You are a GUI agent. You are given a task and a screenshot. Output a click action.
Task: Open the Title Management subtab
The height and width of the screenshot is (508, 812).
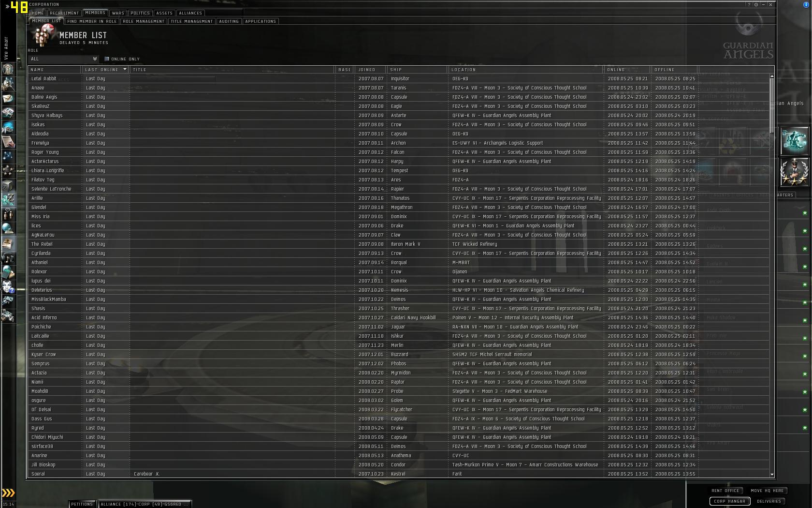191,21
